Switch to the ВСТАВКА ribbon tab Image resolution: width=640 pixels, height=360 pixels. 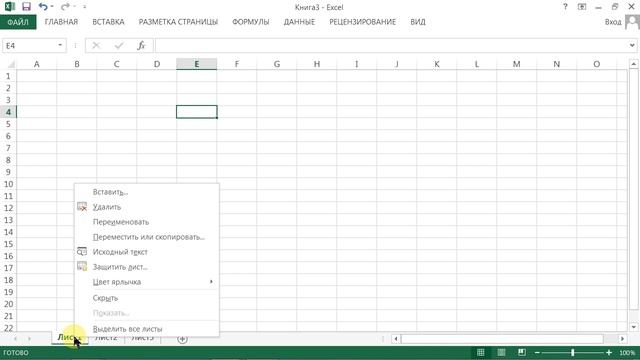(x=108, y=22)
